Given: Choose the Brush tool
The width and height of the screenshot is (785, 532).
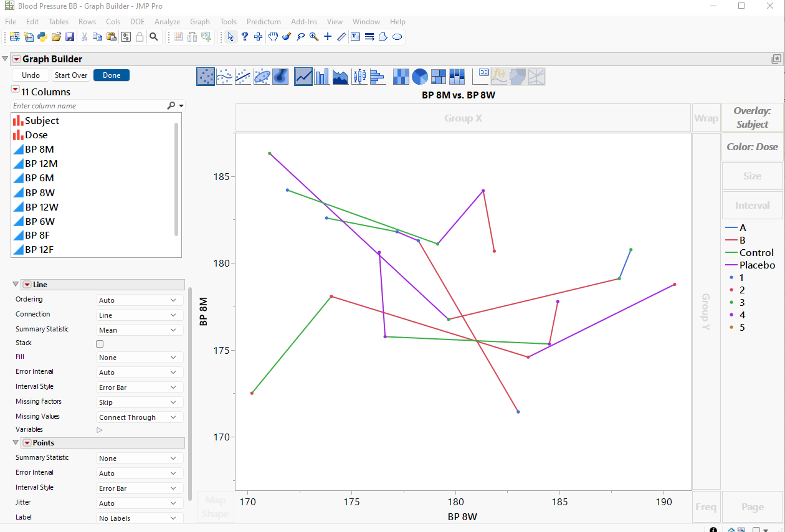Looking at the screenshot, I should 287,37.
